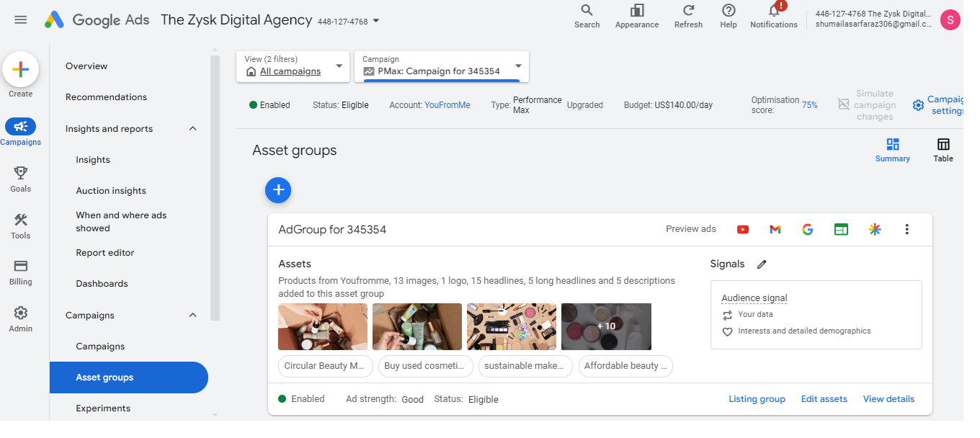
Task: Open account switcher dropdown arrow
Action: click(376, 21)
